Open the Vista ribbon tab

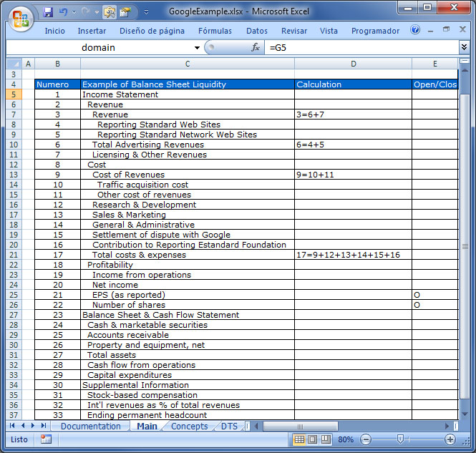pyautogui.click(x=329, y=31)
